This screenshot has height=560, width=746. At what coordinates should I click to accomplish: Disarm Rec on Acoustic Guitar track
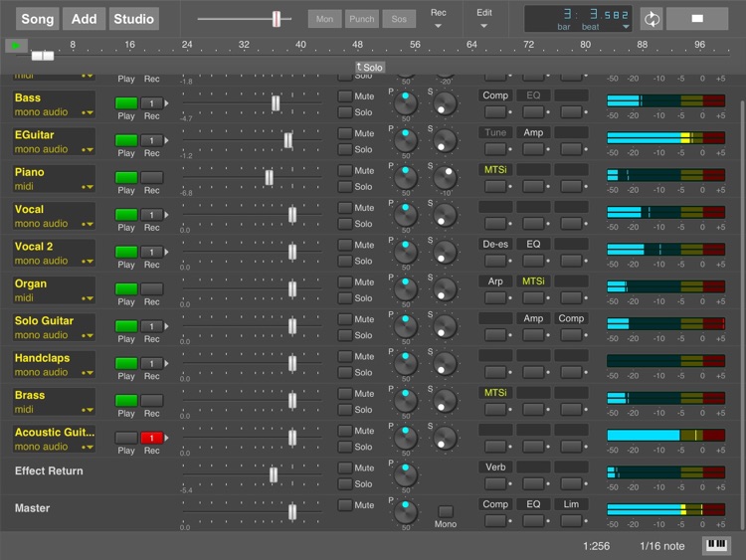[x=152, y=438]
